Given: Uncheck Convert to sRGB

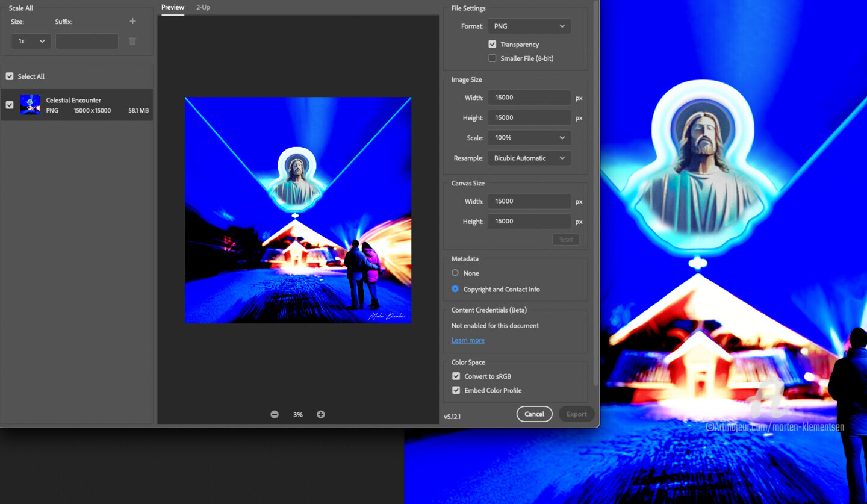Looking at the screenshot, I should (x=456, y=376).
